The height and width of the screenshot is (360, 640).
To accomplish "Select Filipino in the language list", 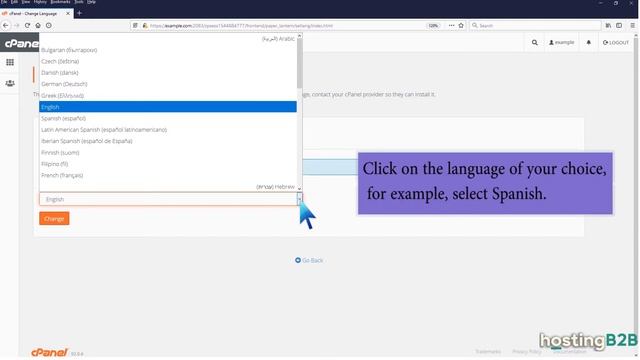I will 168,164.
